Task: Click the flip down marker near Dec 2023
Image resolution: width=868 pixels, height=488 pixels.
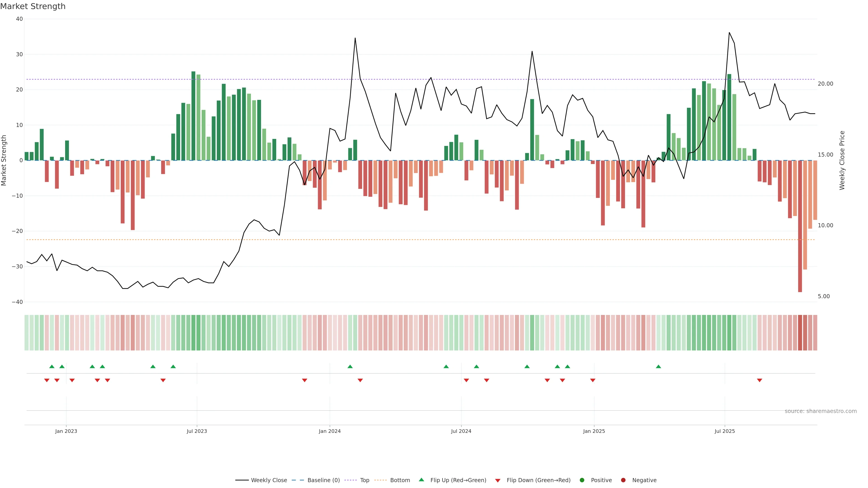Action: (305, 380)
